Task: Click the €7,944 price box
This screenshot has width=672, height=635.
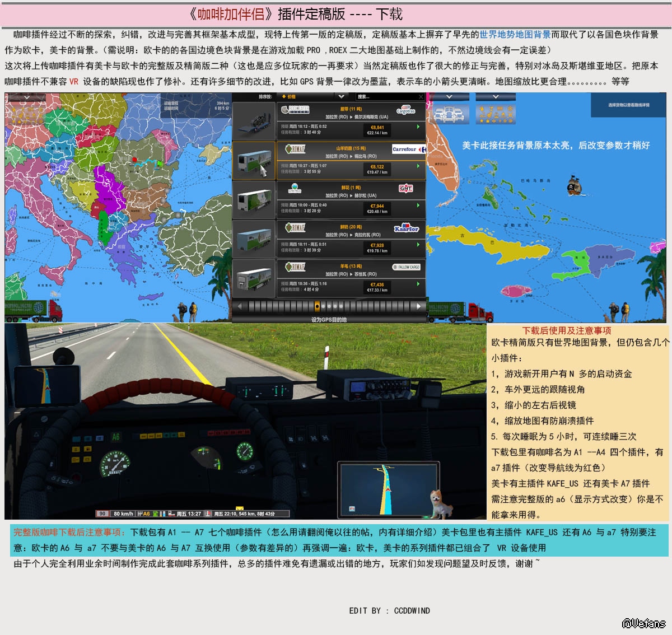Action: 377,208
